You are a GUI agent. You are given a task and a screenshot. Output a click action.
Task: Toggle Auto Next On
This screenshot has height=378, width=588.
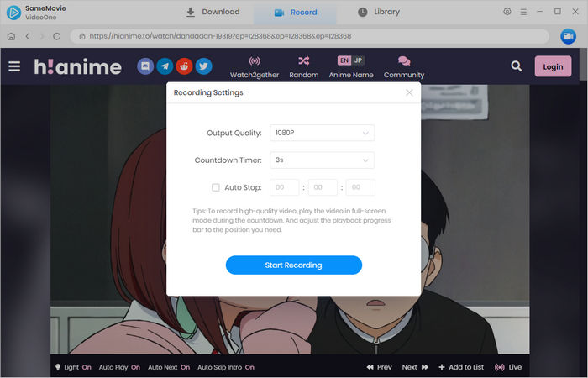(169, 367)
